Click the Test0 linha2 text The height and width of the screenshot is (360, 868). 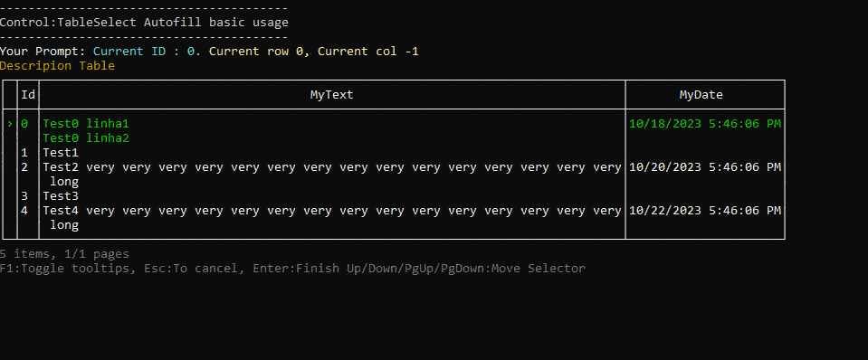click(86, 138)
